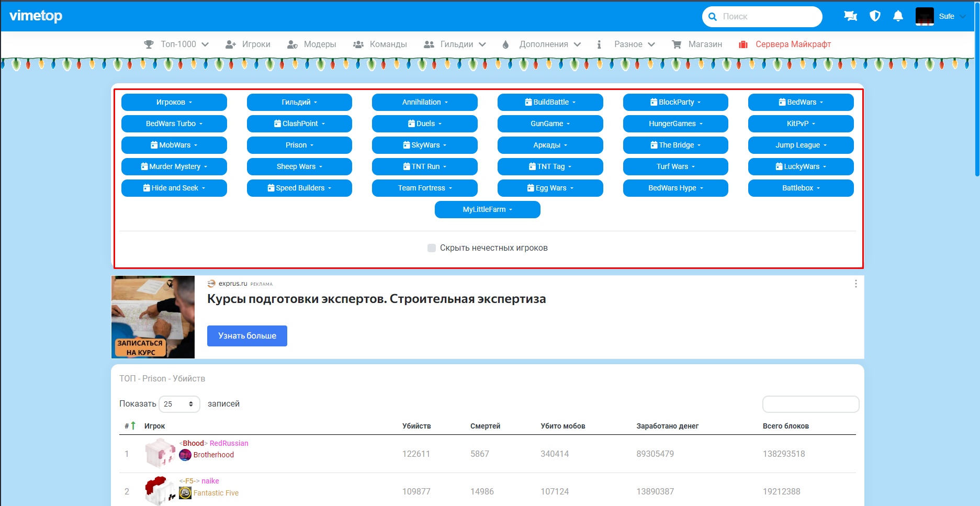Open the chat messages icon in header
980x506 pixels.
[x=850, y=16]
